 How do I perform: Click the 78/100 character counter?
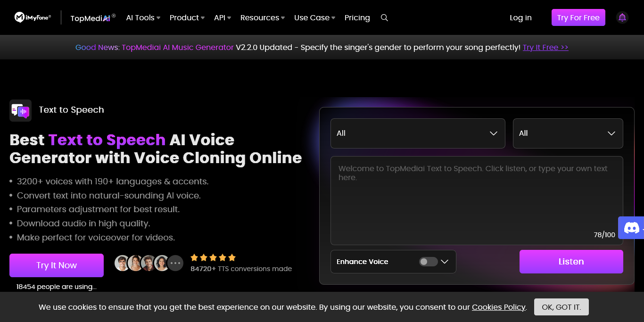[x=604, y=235]
